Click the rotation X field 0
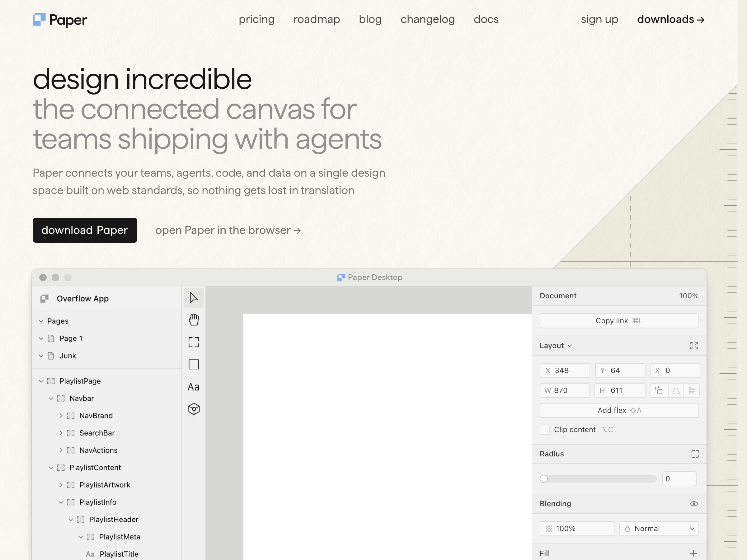This screenshot has width=747, height=560. [x=675, y=370]
